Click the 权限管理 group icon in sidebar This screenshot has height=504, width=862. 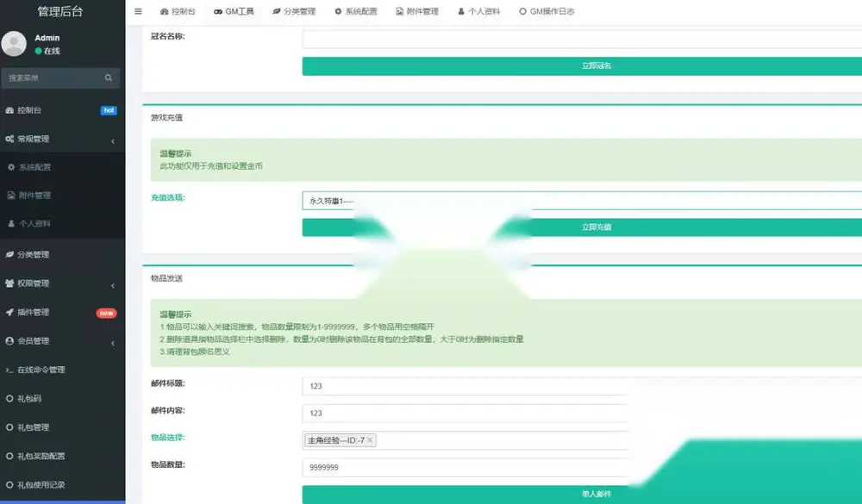(x=9, y=283)
